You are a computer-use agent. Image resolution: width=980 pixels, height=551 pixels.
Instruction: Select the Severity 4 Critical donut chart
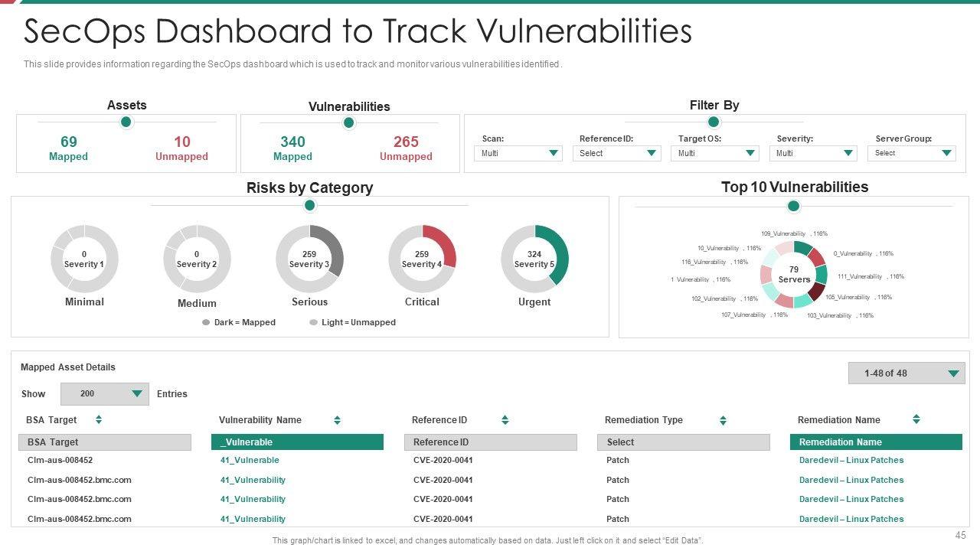[x=422, y=259]
